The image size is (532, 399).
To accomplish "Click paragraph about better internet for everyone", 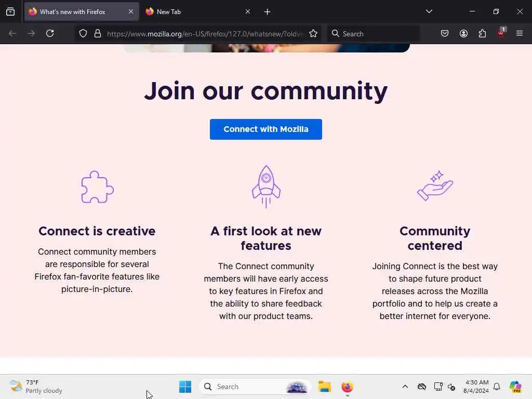I will click(x=435, y=291).
